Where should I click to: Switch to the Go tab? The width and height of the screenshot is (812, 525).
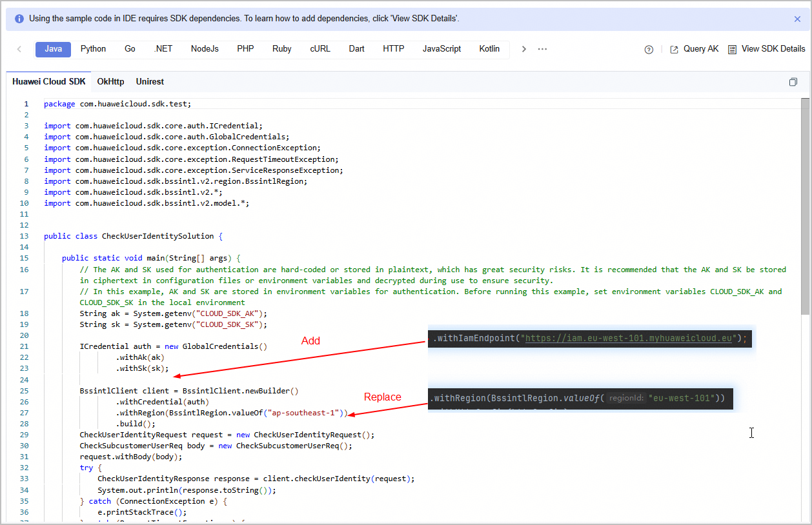tap(130, 49)
